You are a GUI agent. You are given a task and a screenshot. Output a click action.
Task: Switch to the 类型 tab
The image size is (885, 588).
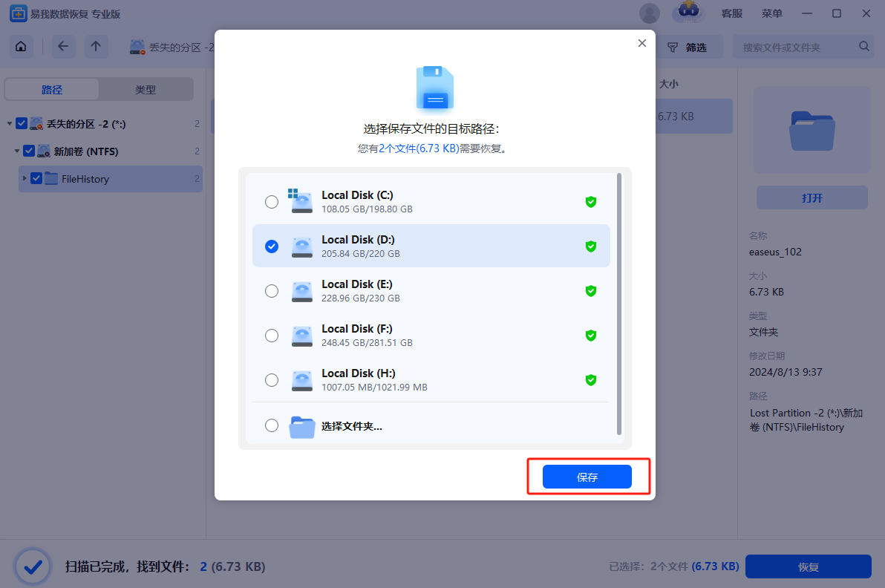(146, 90)
